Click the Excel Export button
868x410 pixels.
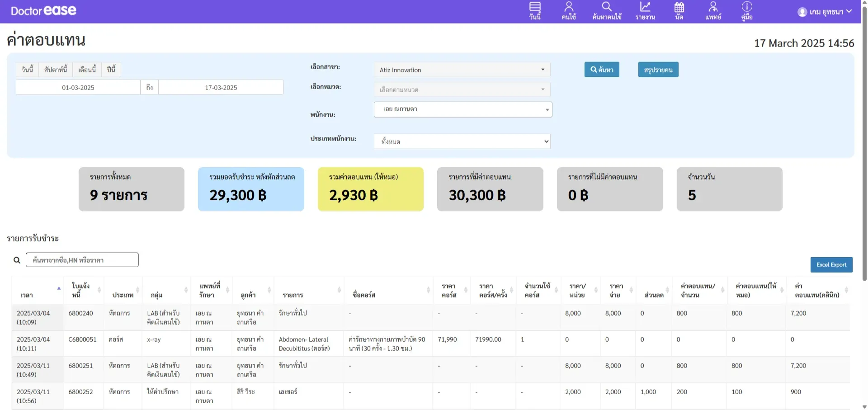(831, 265)
